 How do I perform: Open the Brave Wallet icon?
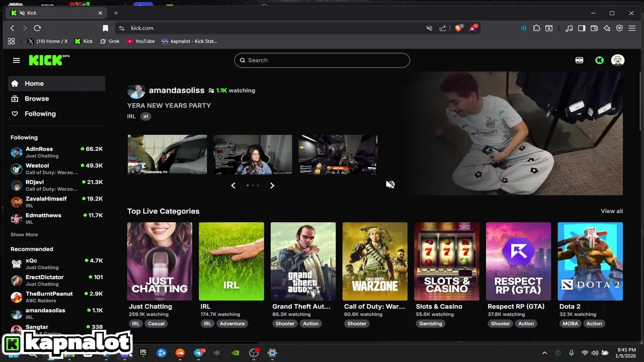(x=594, y=28)
